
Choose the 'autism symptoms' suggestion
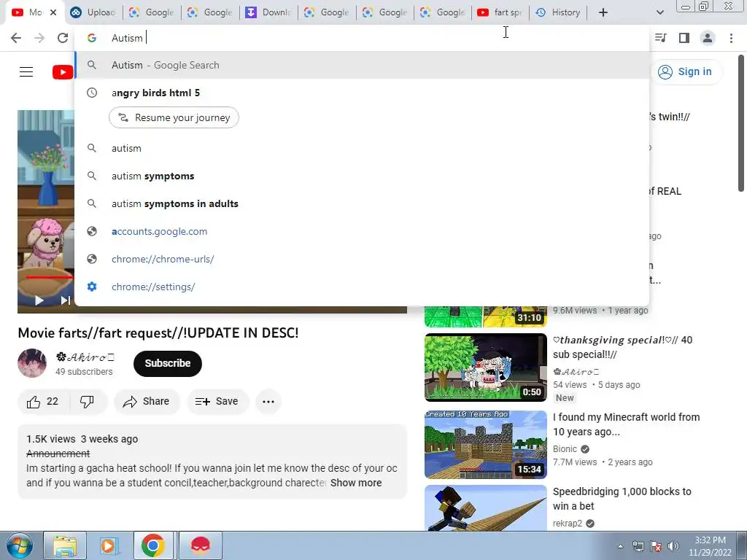362,176
